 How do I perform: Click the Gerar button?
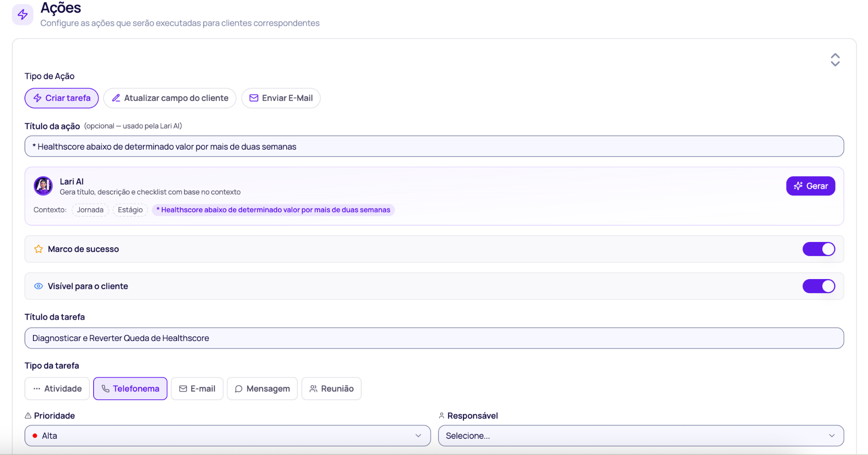[x=811, y=186]
